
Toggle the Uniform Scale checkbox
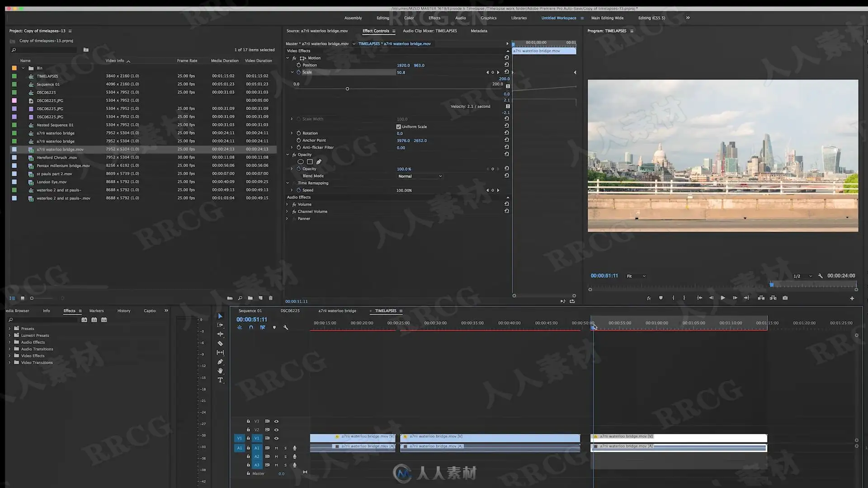click(398, 127)
